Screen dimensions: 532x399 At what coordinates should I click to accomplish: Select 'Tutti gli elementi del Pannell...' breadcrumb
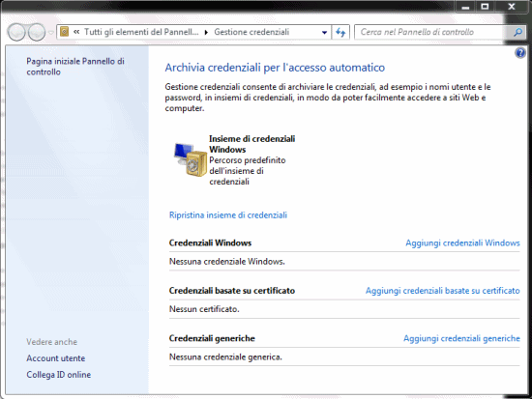click(141, 32)
